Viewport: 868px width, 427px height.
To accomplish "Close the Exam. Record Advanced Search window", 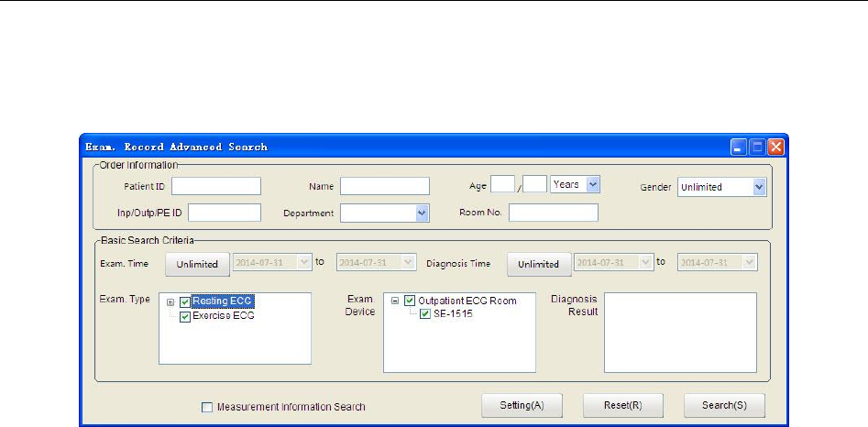I will (x=775, y=148).
